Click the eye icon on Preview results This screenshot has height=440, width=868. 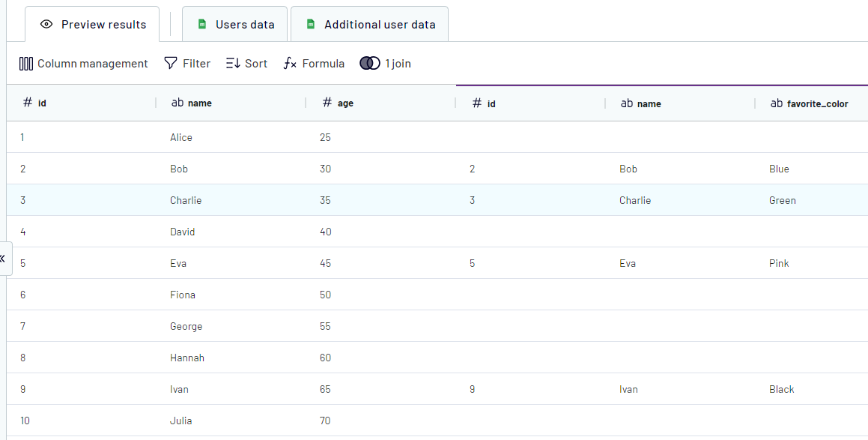pyautogui.click(x=46, y=25)
